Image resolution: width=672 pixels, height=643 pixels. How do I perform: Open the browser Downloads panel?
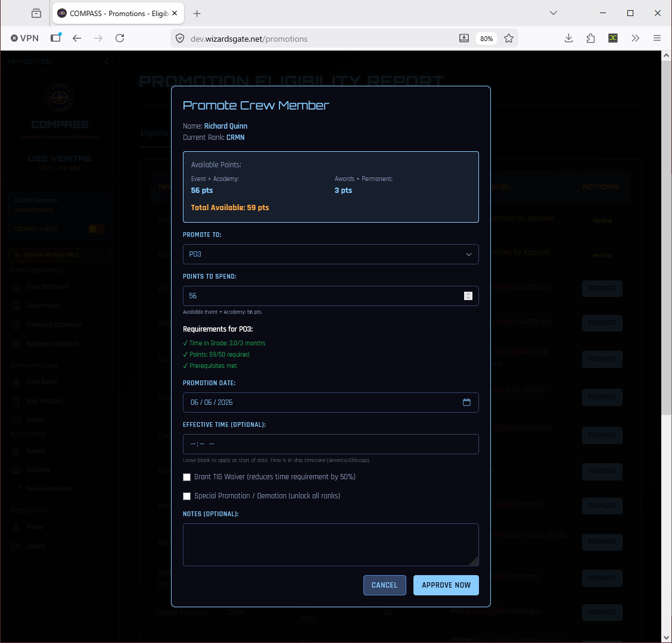[569, 38]
